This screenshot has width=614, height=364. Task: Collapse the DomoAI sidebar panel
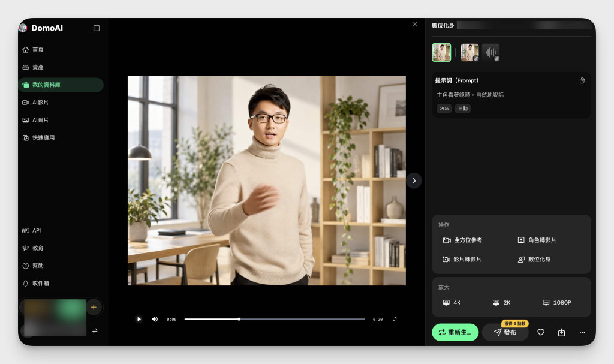click(97, 28)
